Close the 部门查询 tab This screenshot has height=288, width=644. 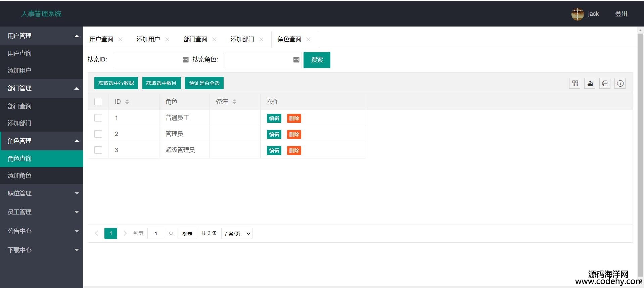214,39
